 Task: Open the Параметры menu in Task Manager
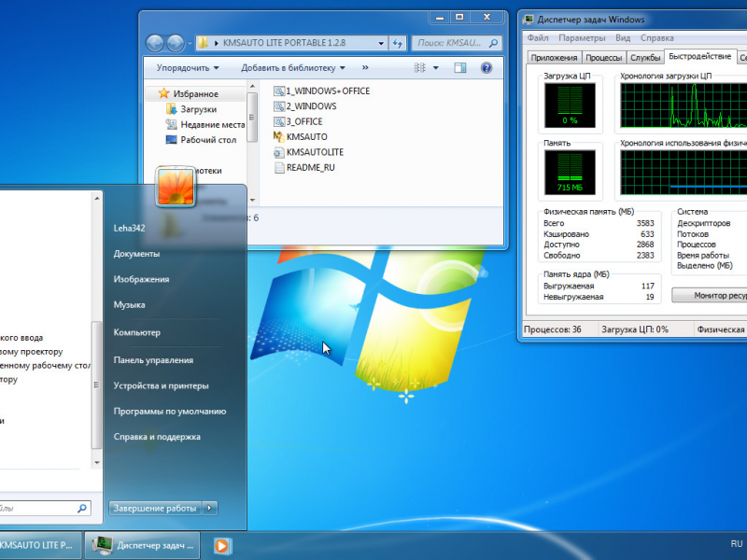pyautogui.click(x=582, y=38)
